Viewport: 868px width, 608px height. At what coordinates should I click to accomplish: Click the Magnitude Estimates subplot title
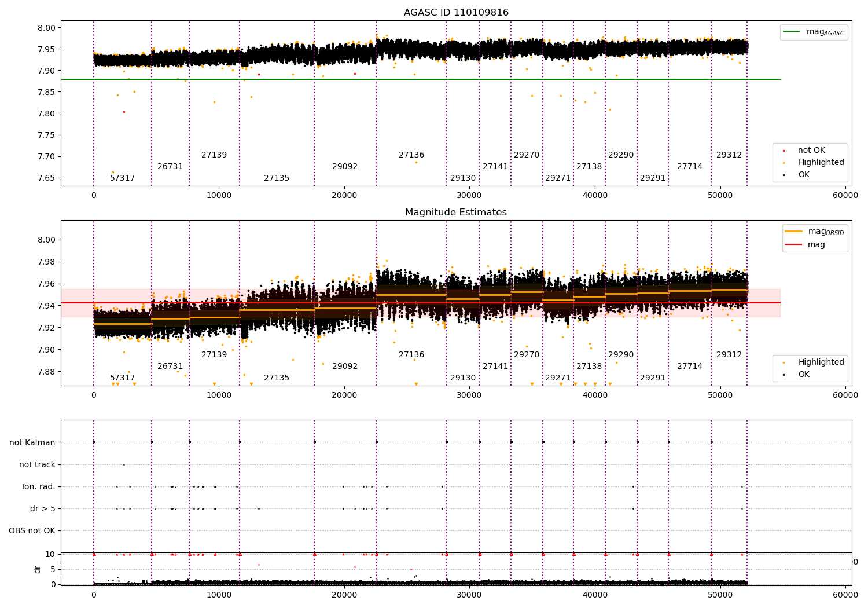pyautogui.click(x=456, y=213)
